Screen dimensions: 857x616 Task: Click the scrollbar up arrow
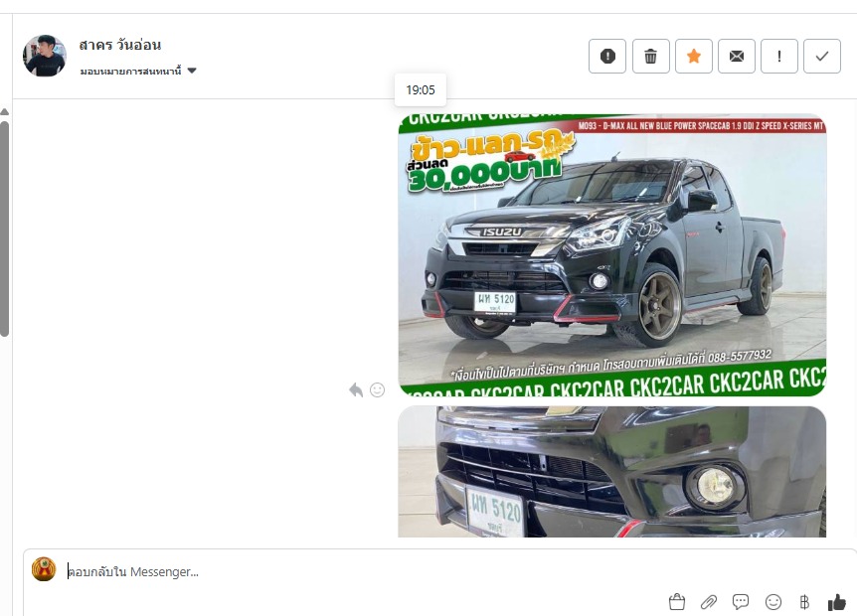[4, 112]
